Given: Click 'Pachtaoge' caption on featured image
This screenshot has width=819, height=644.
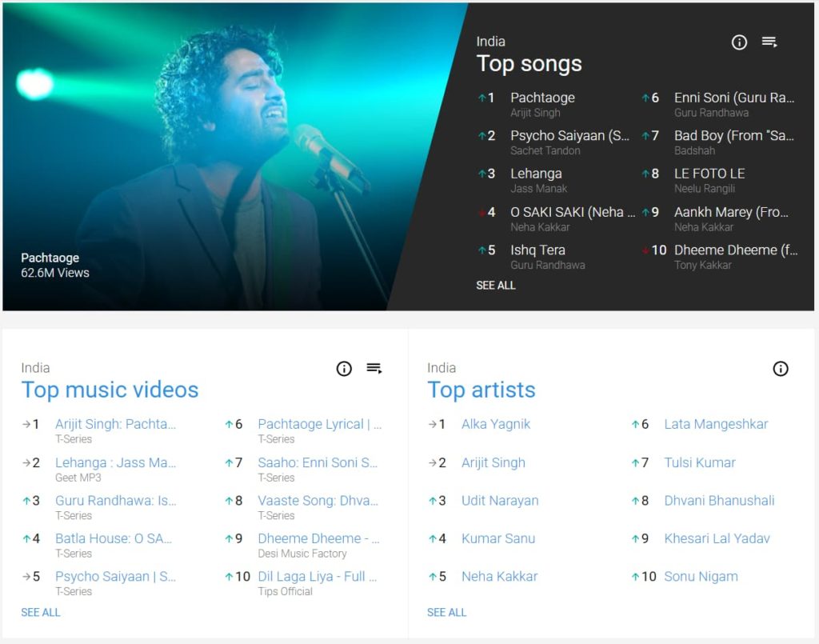Looking at the screenshot, I should 50,258.
